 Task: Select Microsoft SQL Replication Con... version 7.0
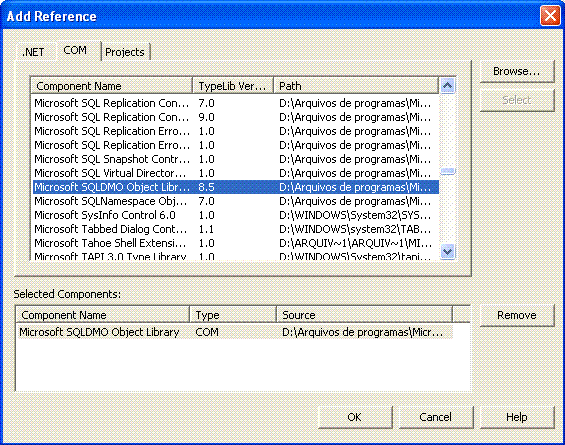pyautogui.click(x=236, y=103)
